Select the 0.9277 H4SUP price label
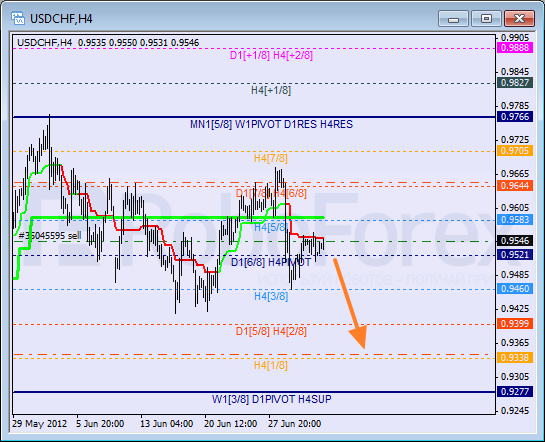This screenshot has height=442, width=545. [x=515, y=392]
